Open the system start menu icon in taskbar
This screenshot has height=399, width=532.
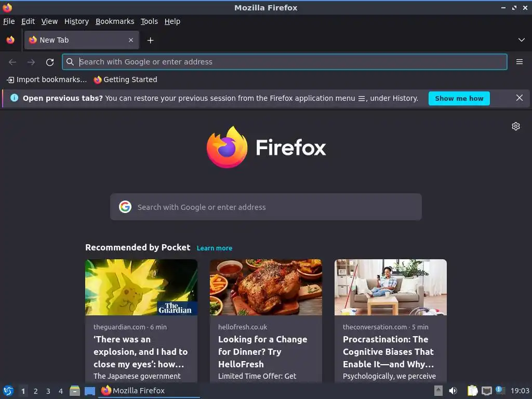[8, 391]
